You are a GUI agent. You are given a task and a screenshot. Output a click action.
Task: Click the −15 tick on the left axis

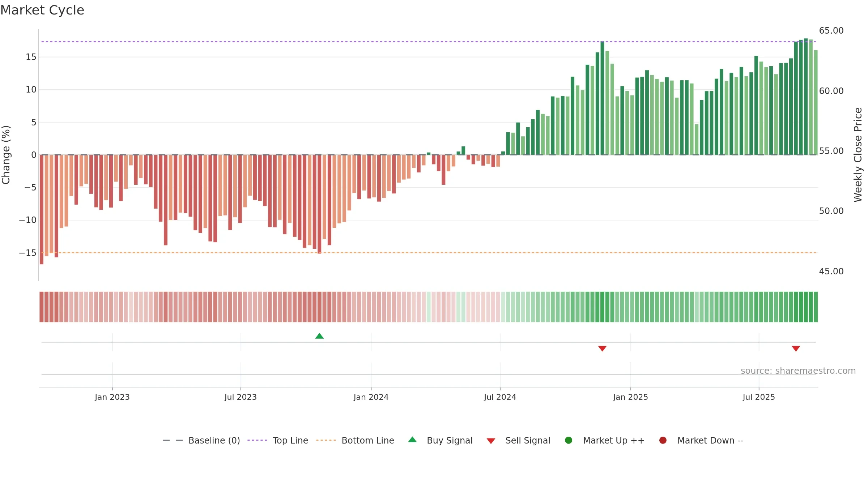coord(28,253)
